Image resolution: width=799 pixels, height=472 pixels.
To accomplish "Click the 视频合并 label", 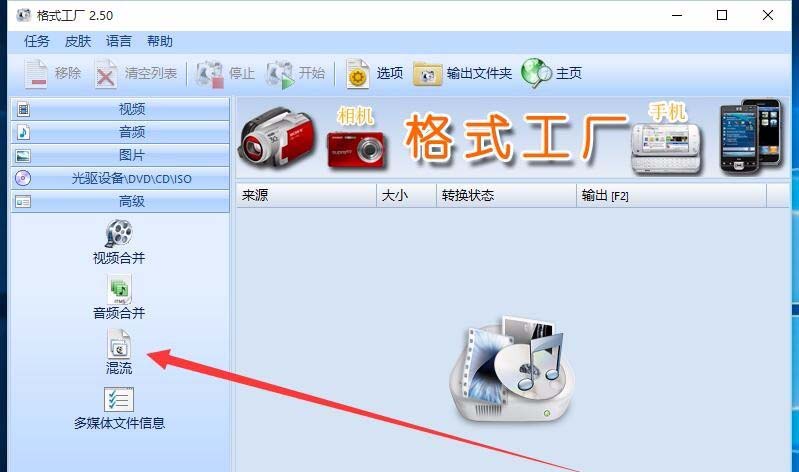I will [x=119, y=258].
